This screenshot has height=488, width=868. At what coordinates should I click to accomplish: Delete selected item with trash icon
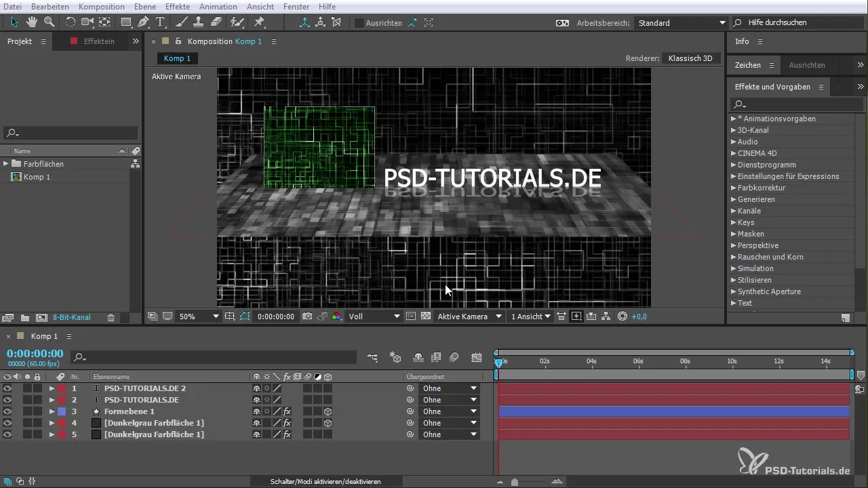point(111,317)
